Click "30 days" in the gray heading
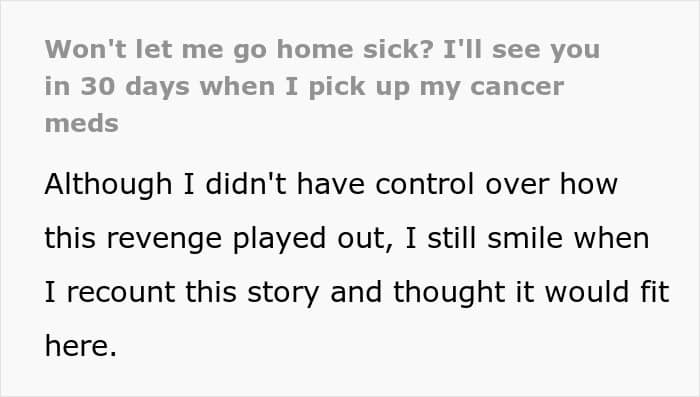700x397 pixels. click(135, 86)
